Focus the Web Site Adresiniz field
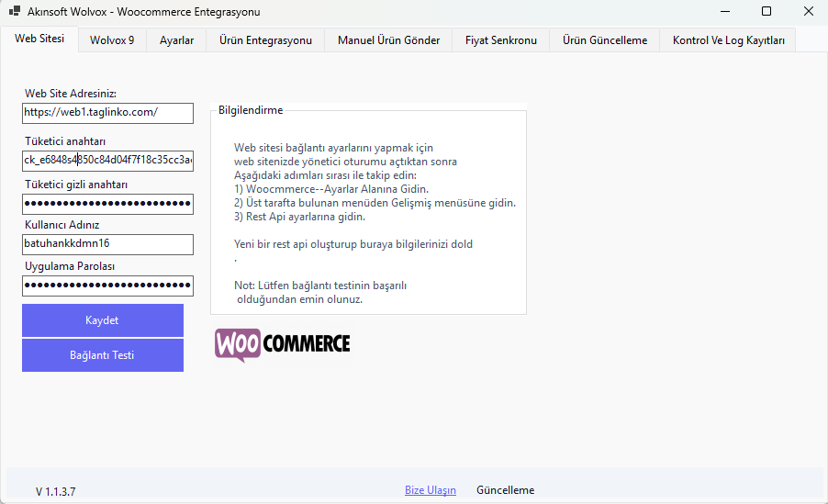The height and width of the screenshot is (504, 828). pyautogui.click(x=107, y=113)
